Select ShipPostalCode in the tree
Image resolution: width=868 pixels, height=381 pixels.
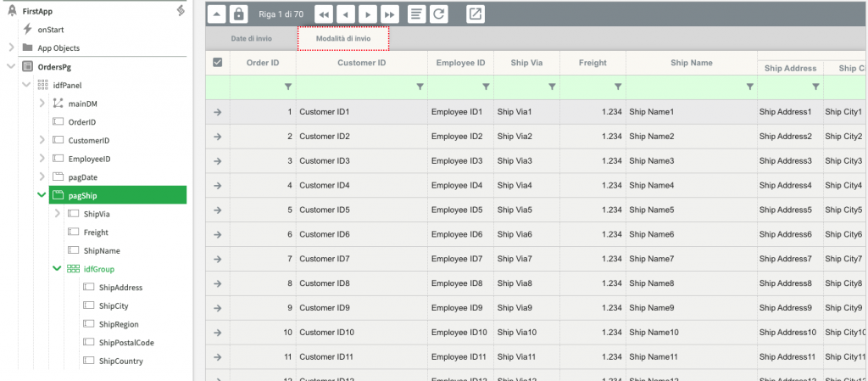[127, 343]
